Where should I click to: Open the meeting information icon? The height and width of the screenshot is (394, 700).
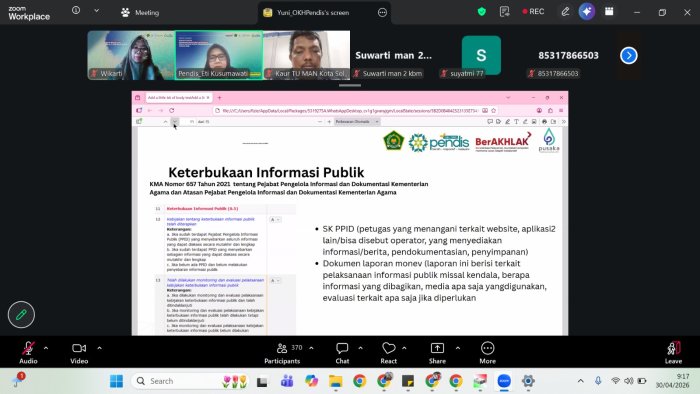76,10
